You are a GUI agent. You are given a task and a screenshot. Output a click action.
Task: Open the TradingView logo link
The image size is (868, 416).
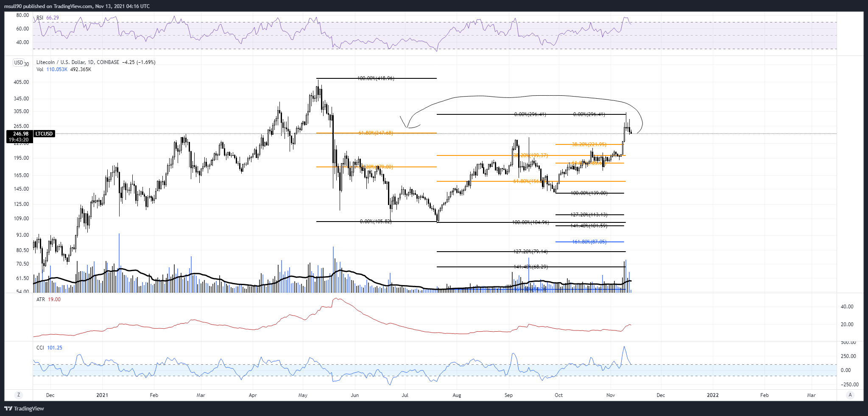point(25,408)
